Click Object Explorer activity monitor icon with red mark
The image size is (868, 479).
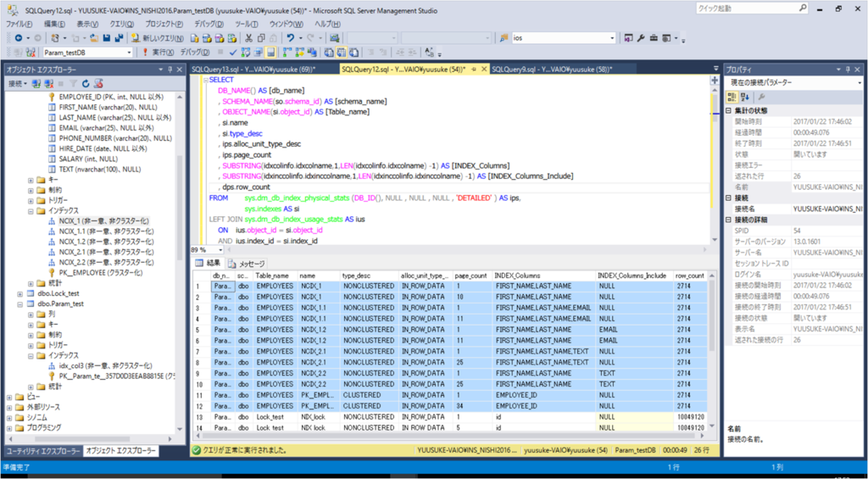click(x=98, y=84)
